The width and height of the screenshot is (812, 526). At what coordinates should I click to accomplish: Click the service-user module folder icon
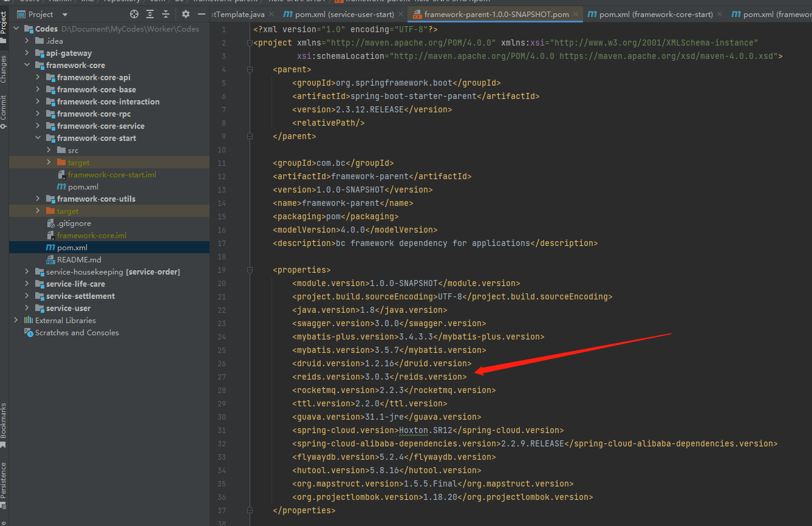pos(39,308)
